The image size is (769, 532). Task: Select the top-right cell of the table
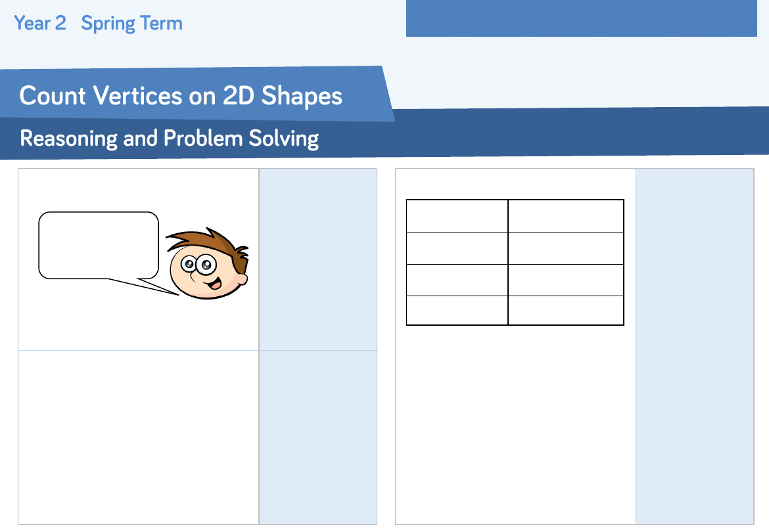coord(566,216)
